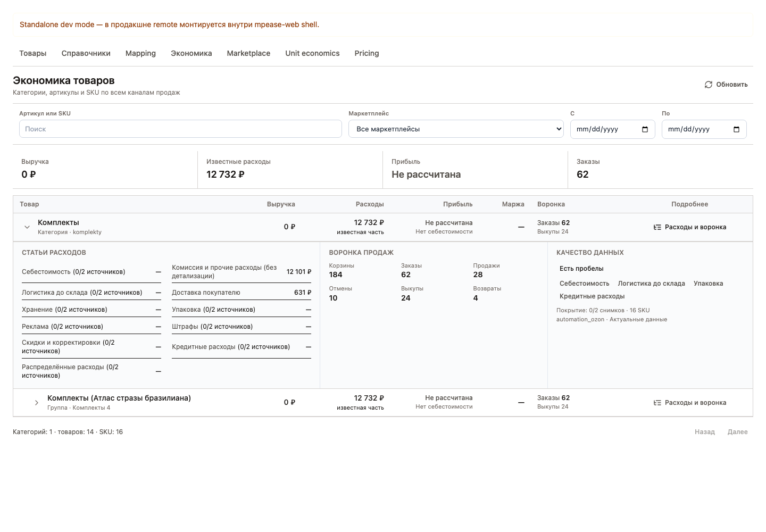Click the Хранение (0/2 источников) expense line

[91, 310]
